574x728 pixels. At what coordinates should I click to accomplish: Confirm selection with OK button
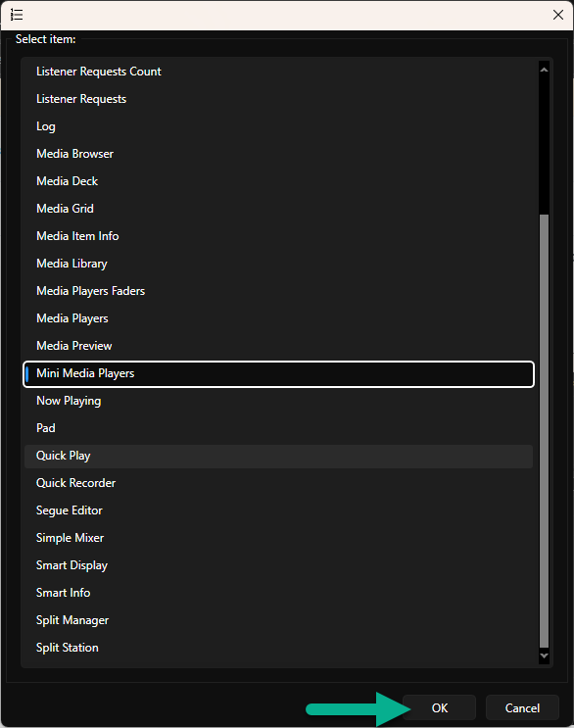coord(439,707)
